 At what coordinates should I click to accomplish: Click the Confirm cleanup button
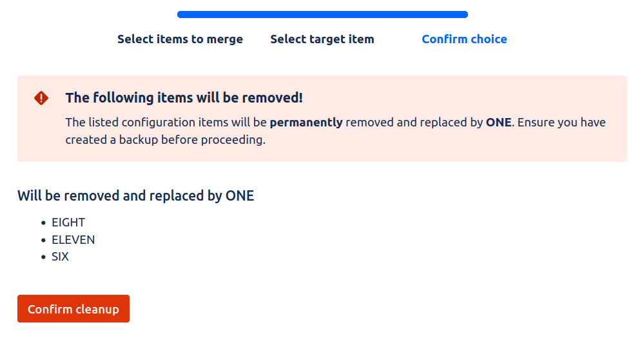(73, 309)
